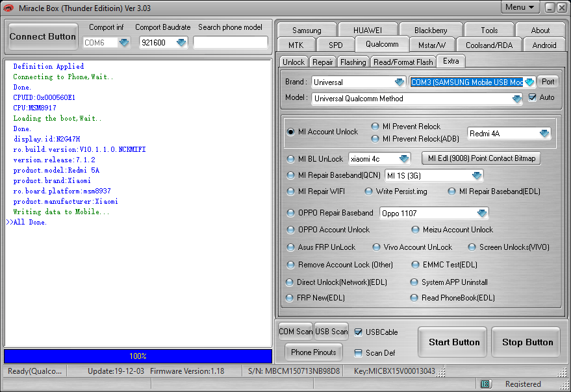Switch to the Mstar/W tab
This screenshot has height=392, width=571.
coord(432,45)
